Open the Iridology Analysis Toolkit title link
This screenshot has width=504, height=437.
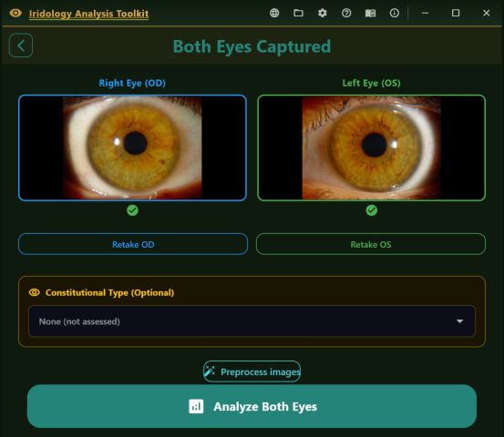pos(88,14)
